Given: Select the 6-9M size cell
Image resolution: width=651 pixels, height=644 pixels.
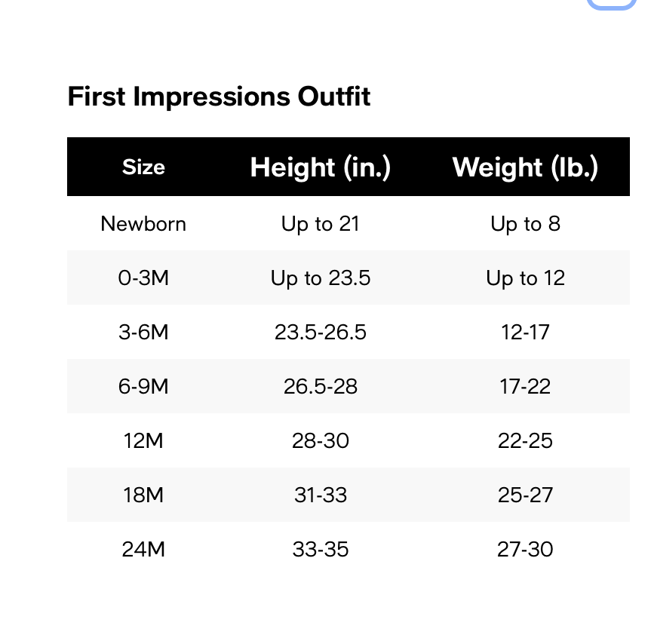Looking at the screenshot, I should [x=143, y=387].
